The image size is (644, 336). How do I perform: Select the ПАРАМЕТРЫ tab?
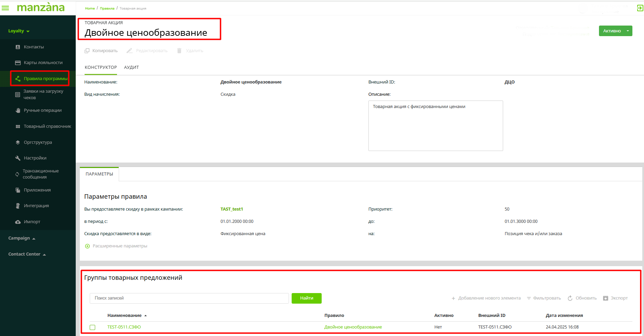pos(99,174)
